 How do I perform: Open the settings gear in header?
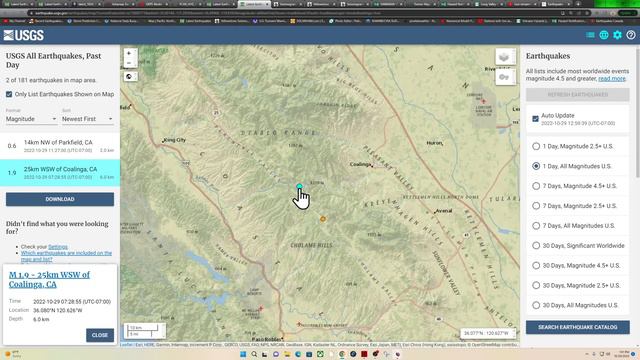617,35
